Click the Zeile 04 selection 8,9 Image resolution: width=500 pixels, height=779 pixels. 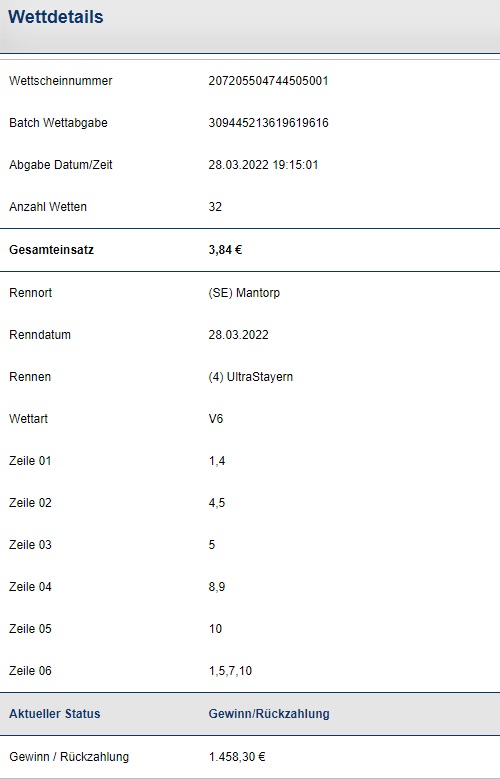click(x=217, y=587)
